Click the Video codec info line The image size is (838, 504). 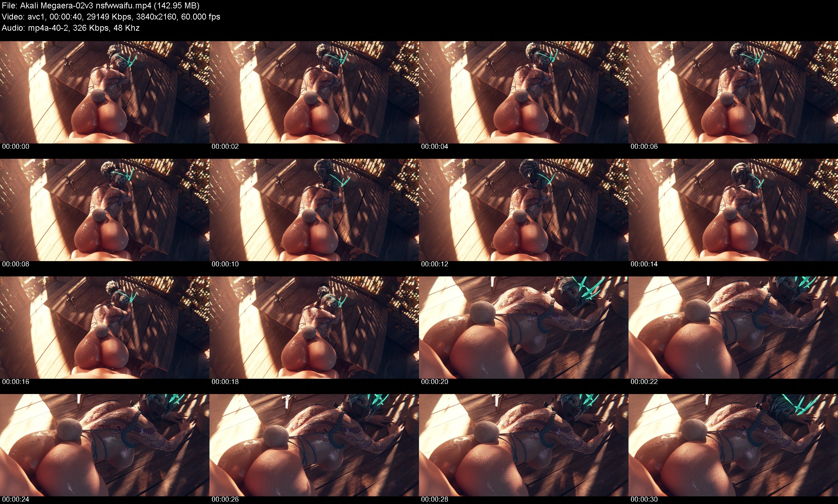point(111,17)
